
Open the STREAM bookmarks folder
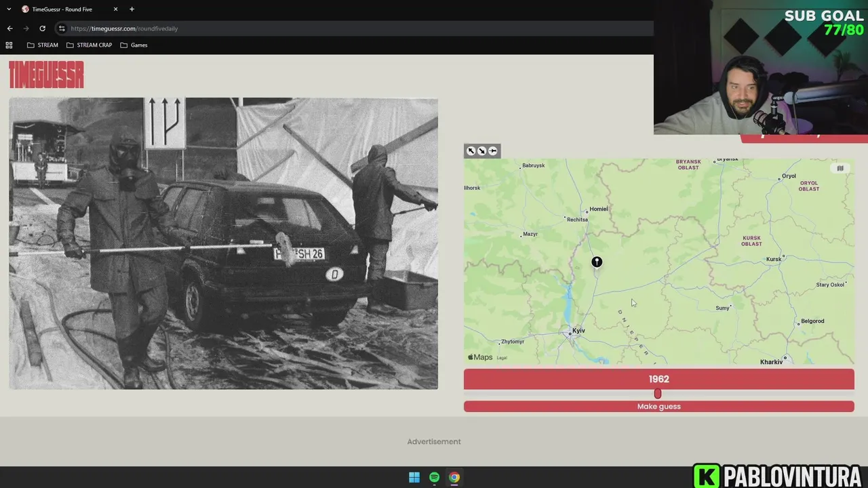[x=42, y=45]
